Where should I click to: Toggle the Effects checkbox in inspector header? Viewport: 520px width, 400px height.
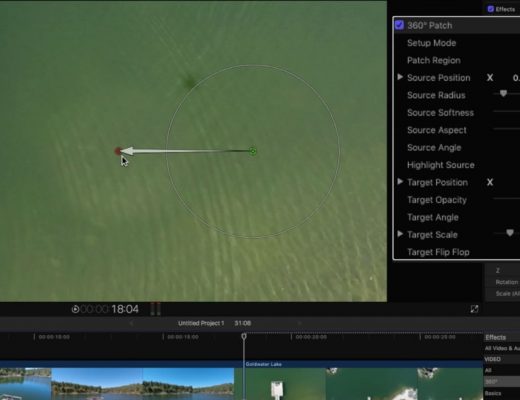tap(491, 9)
